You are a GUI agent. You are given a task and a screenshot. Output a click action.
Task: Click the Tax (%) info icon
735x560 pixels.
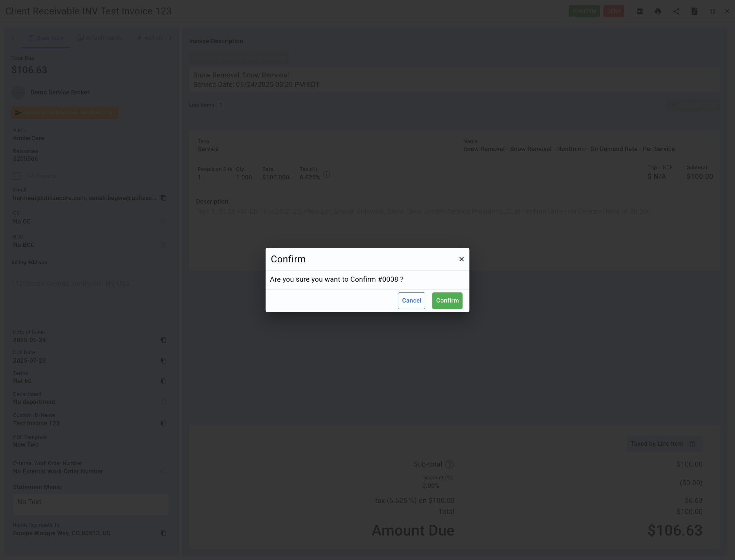tap(327, 175)
